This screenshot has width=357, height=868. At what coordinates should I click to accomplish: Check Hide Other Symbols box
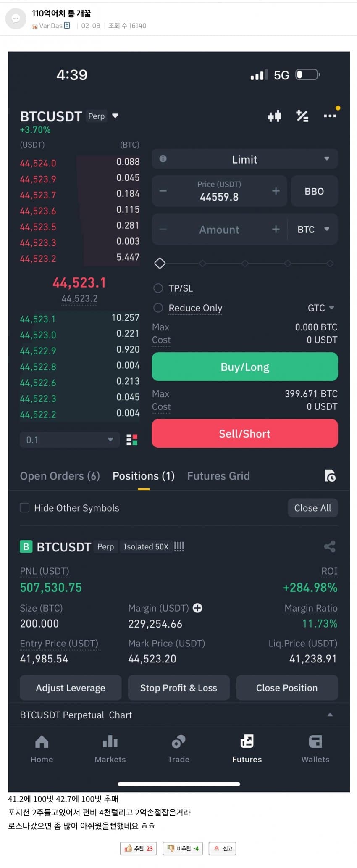click(25, 508)
